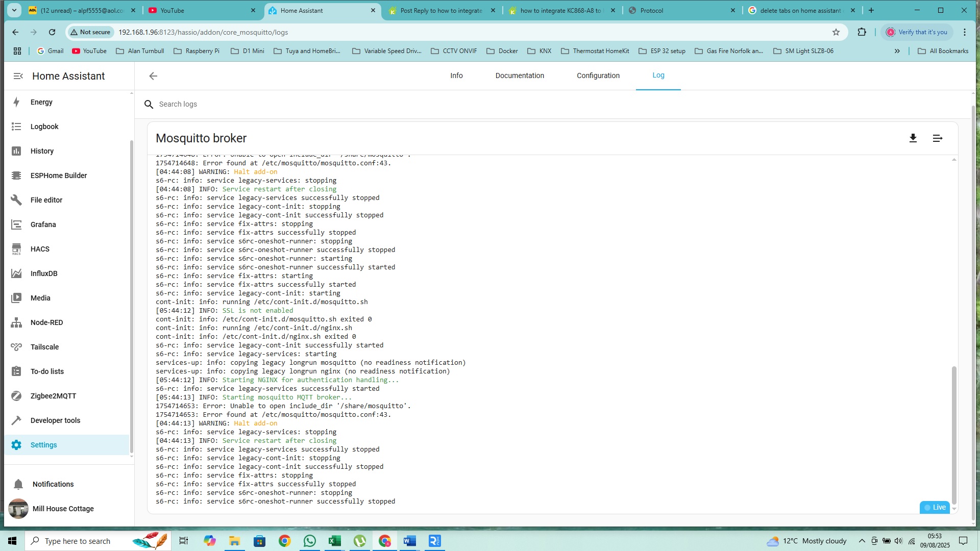The image size is (980, 551).
Task: Collapse the Home Assistant sidebar menu
Action: [18, 76]
